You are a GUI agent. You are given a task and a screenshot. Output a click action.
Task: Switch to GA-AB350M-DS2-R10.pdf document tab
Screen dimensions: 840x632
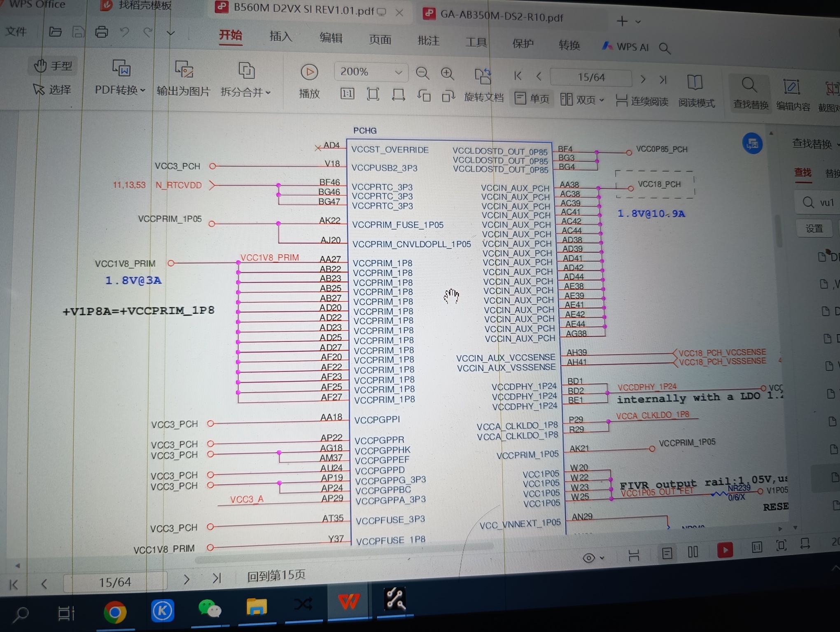coord(501,16)
